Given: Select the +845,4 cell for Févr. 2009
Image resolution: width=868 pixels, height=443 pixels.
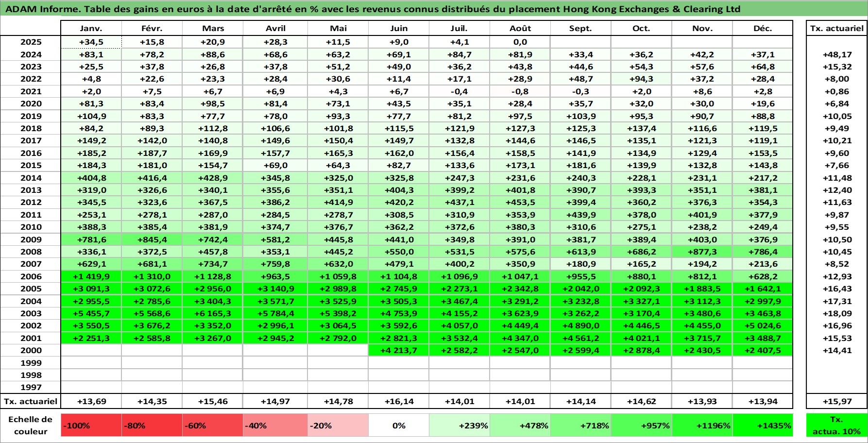Looking at the screenshot, I should (152, 239).
